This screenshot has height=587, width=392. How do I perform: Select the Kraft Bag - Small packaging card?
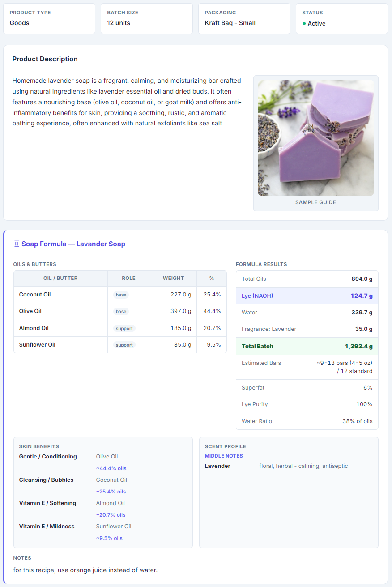pos(244,18)
